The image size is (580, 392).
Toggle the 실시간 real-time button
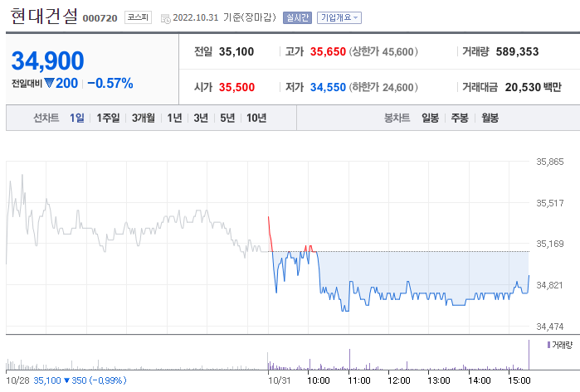[297, 17]
